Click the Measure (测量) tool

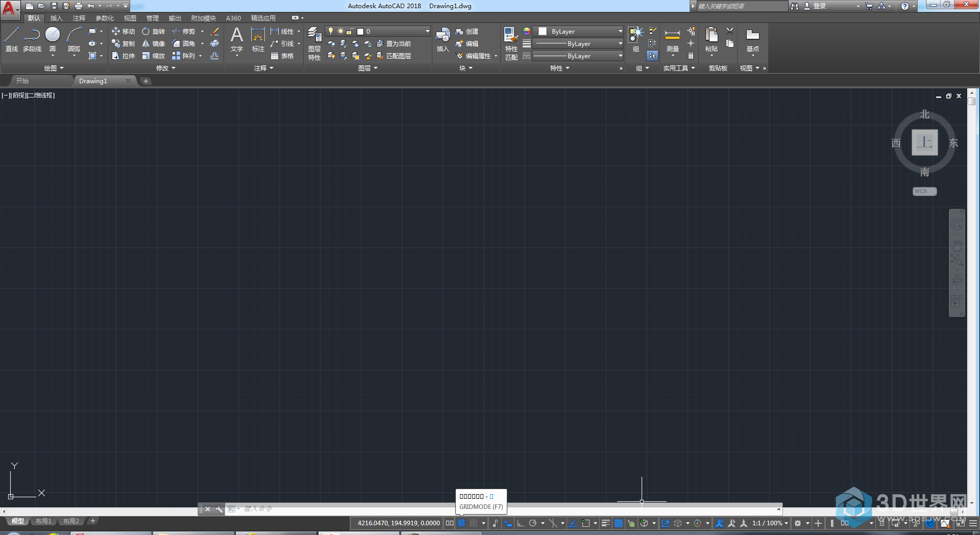pos(672,40)
